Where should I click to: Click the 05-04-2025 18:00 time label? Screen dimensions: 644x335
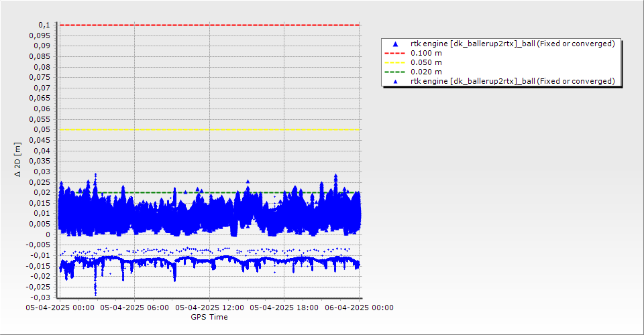[284, 308]
